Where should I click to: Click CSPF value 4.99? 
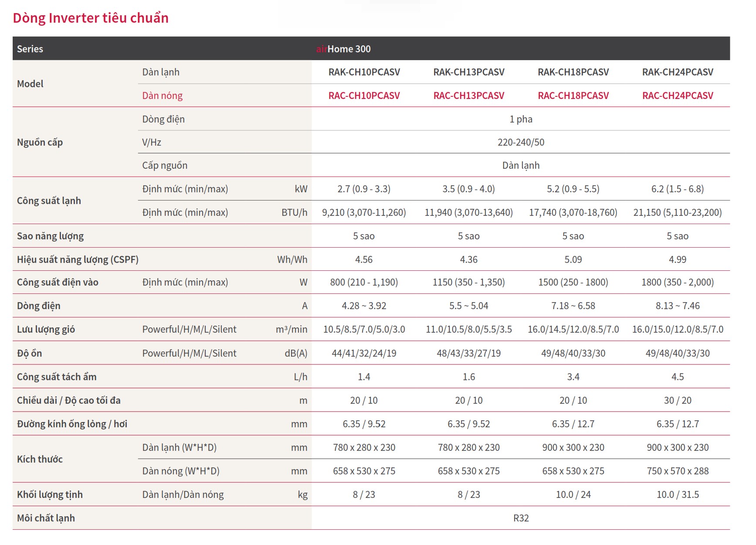coord(678,259)
